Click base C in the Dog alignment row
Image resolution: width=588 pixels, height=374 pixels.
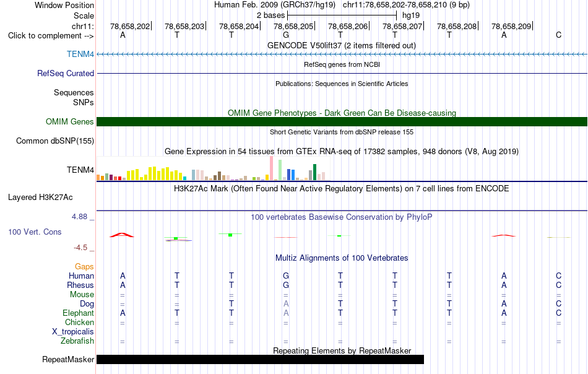click(558, 304)
